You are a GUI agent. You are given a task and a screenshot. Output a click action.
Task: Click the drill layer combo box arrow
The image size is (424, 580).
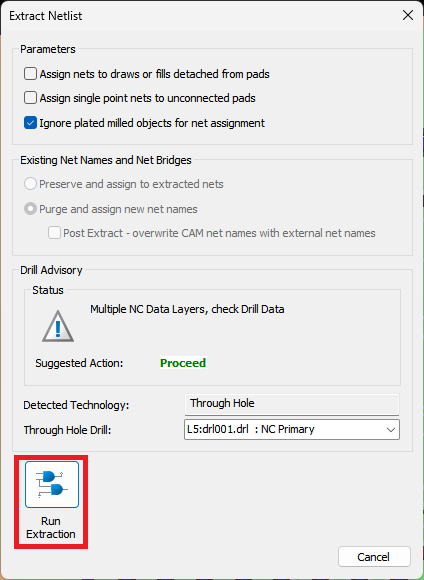[x=391, y=430]
